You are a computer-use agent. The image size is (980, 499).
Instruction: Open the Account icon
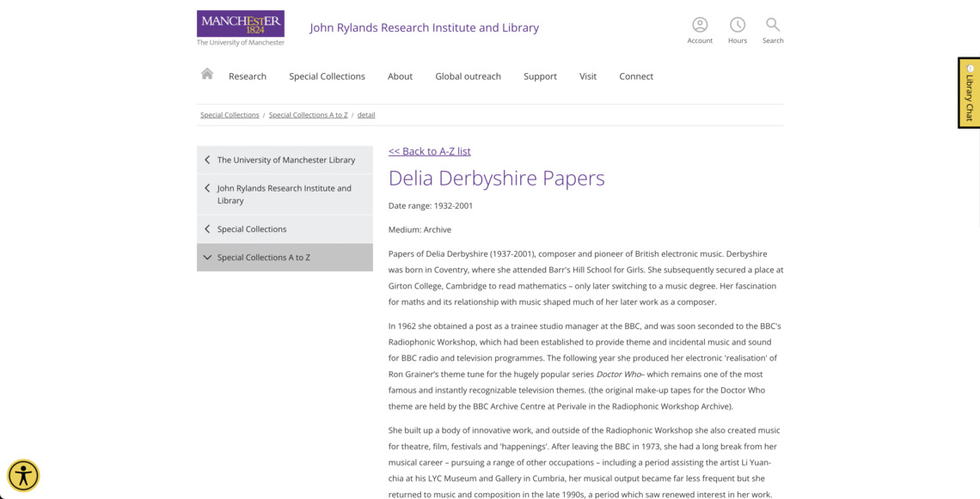[700, 26]
